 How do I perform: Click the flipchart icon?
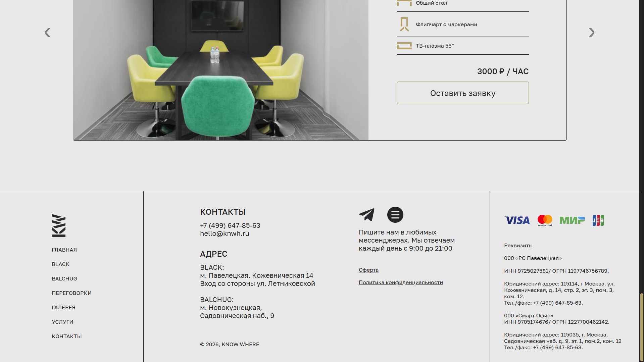[404, 24]
